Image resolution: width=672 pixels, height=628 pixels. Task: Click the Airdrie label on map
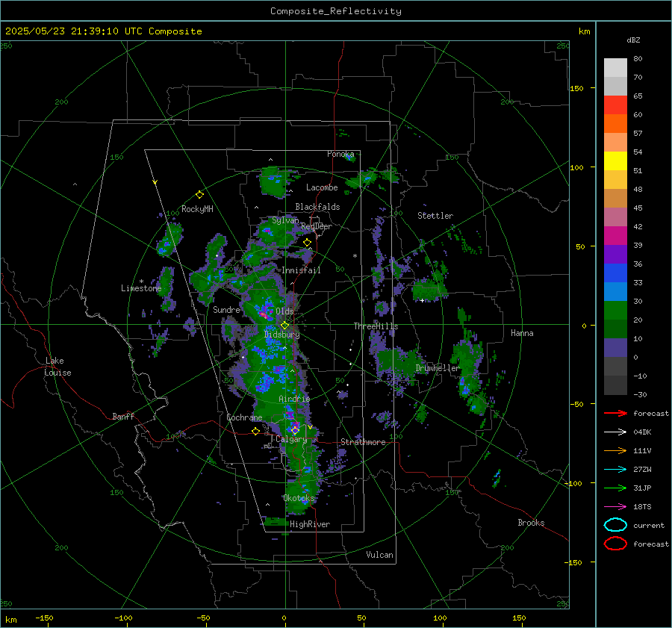[294, 399]
